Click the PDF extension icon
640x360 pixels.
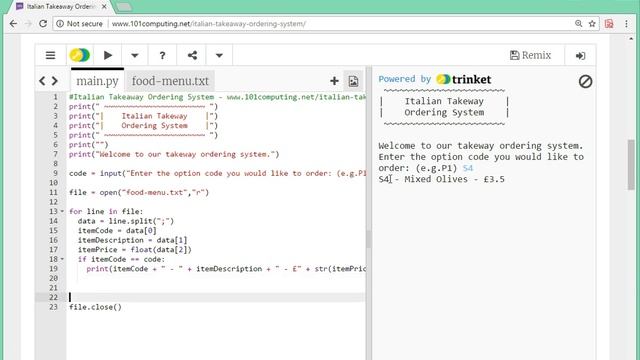pyautogui.click(x=609, y=24)
